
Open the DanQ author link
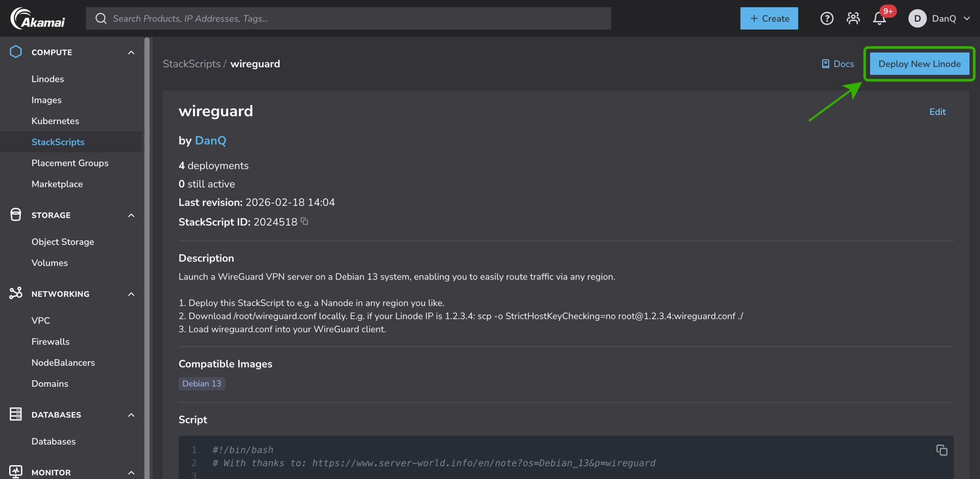211,141
